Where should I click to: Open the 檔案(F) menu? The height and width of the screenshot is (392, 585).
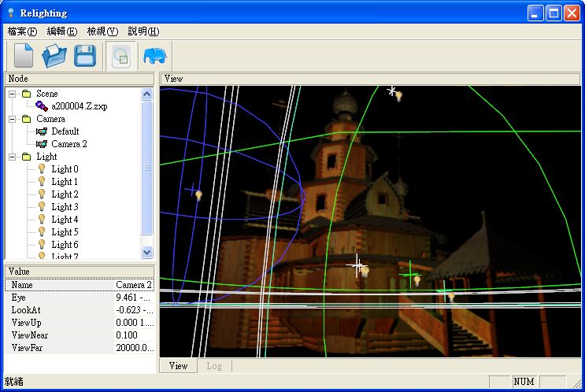click(22, 31)
